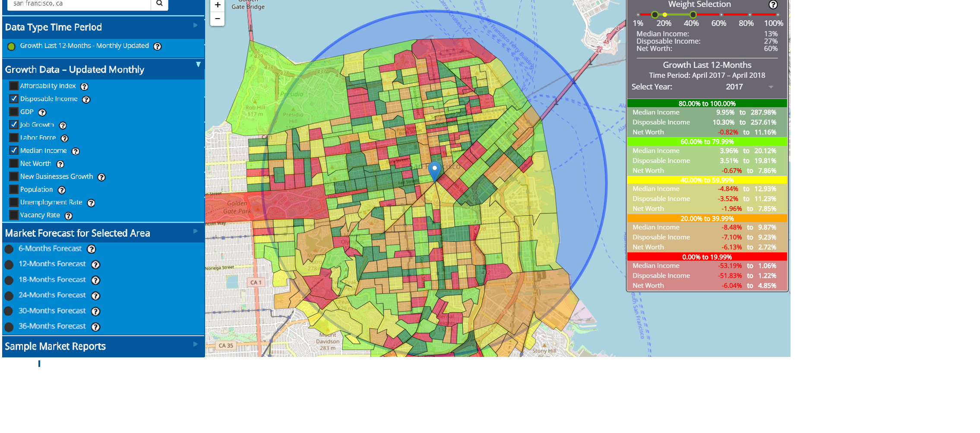This screenshot has height=433, width=980.
Task: Select Growth Last 12-Months radio option
Action: click(x=12, y=46)
